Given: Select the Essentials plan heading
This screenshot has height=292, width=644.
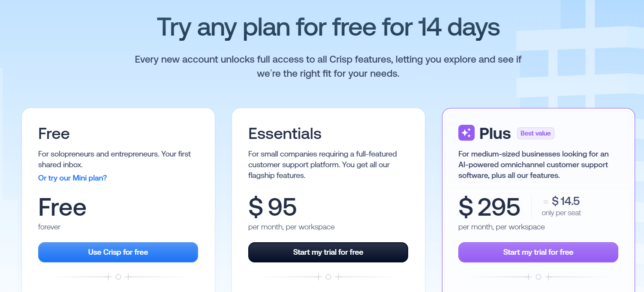Looking at the screenshot, I should pyautogui.click(x=285, y=133).
